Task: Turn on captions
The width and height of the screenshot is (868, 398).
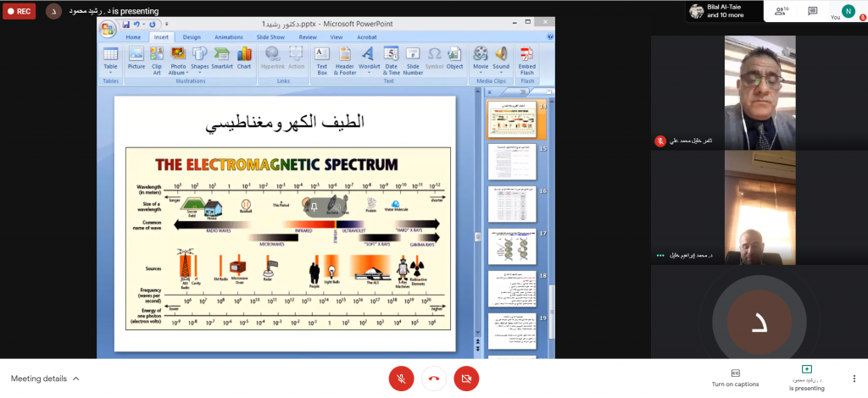Action: [736, 378]
